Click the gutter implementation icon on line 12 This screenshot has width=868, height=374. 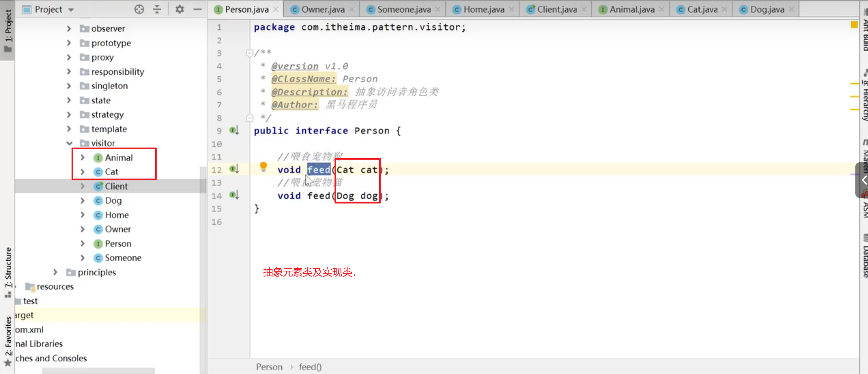tap(234, 169)
